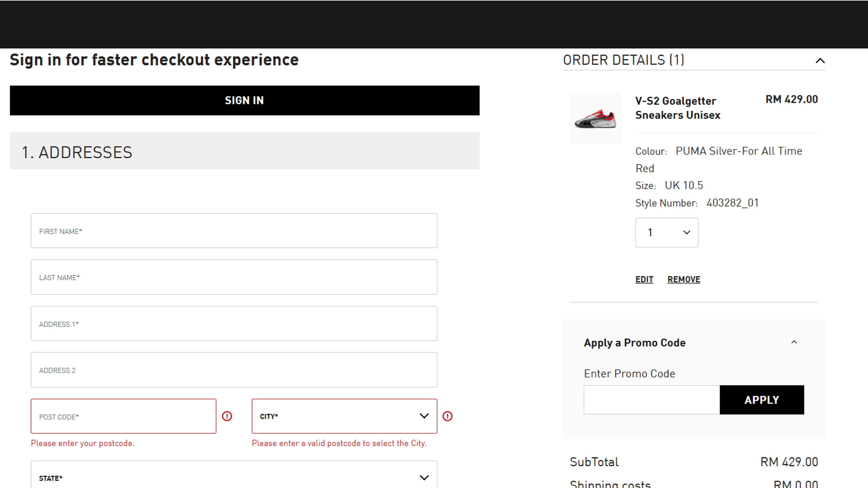The image size is (868, 488).
Task: Click the sneaker product thumbnail image
Action: click(x=595, y=119)
